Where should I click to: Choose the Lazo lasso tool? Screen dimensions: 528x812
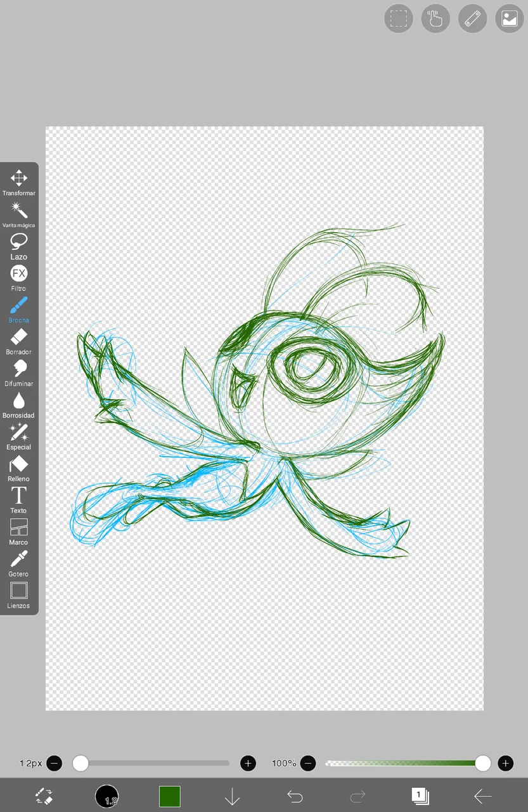pyautogui.click(x=19, y=246)
